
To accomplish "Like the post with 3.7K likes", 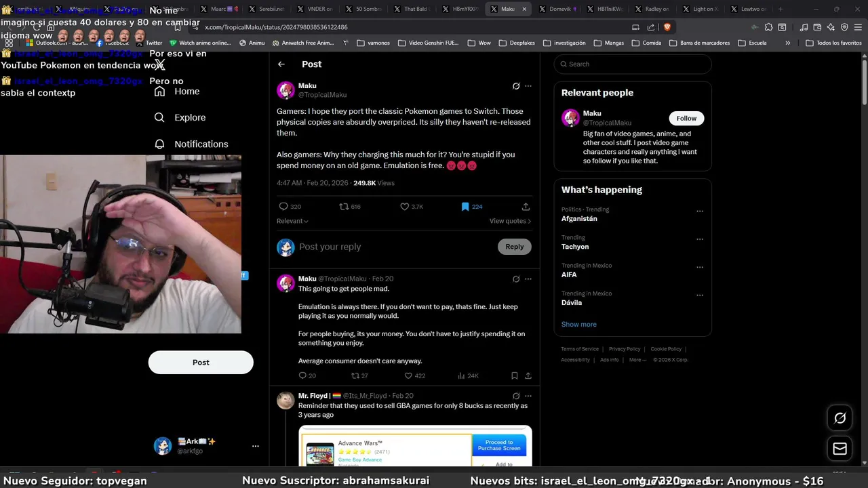I will click(x=412, y=207).
